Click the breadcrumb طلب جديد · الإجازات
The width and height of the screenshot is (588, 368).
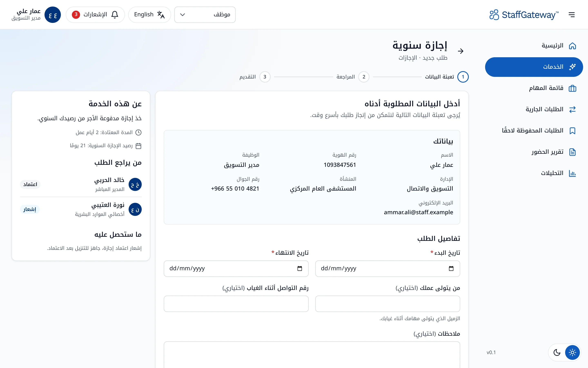[423, 58]
